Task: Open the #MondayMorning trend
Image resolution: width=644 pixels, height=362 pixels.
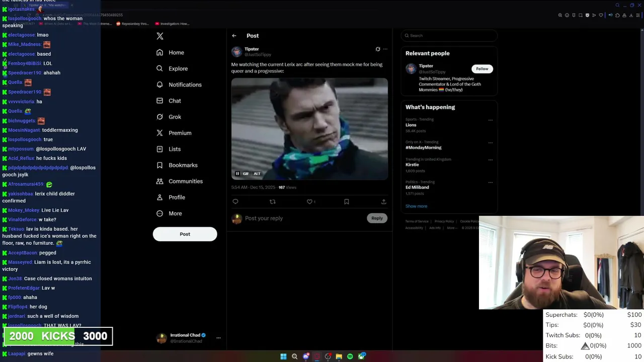Action: (x=424, y=148)
